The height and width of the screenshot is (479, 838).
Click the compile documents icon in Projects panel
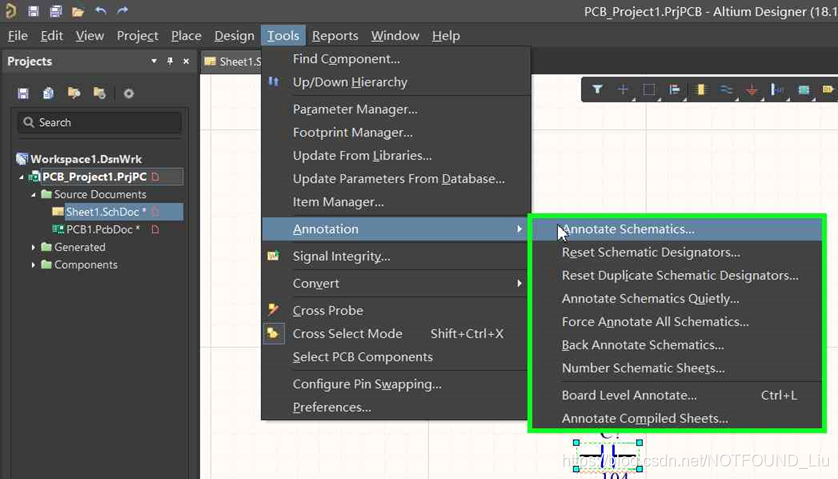[48, 93]
